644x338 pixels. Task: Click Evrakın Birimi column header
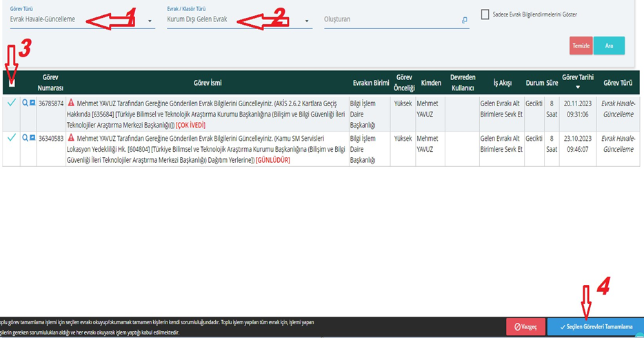pos(371,83)
